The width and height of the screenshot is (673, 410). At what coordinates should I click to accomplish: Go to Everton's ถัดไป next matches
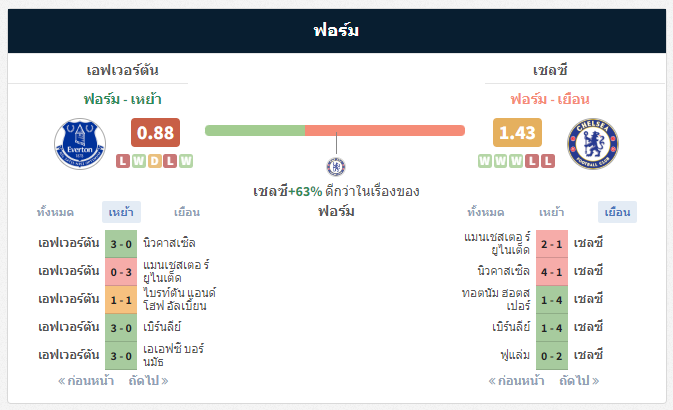pos(149,381)
